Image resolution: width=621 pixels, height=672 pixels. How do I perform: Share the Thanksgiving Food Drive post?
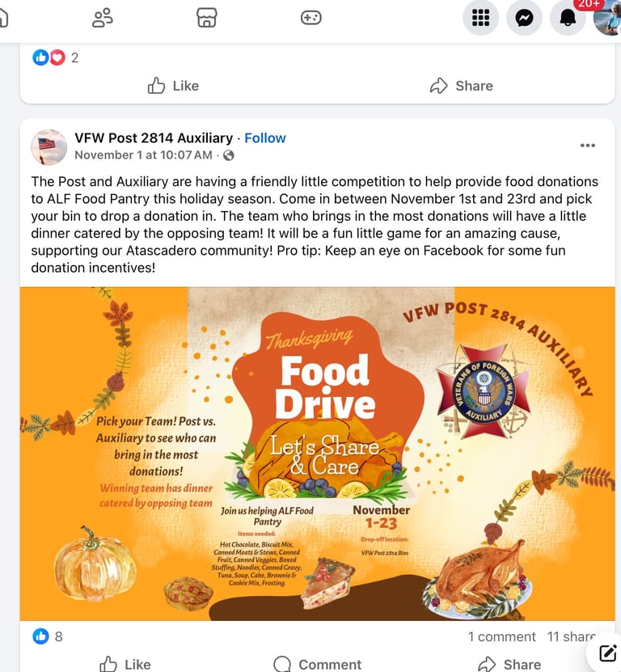[509, 664]
